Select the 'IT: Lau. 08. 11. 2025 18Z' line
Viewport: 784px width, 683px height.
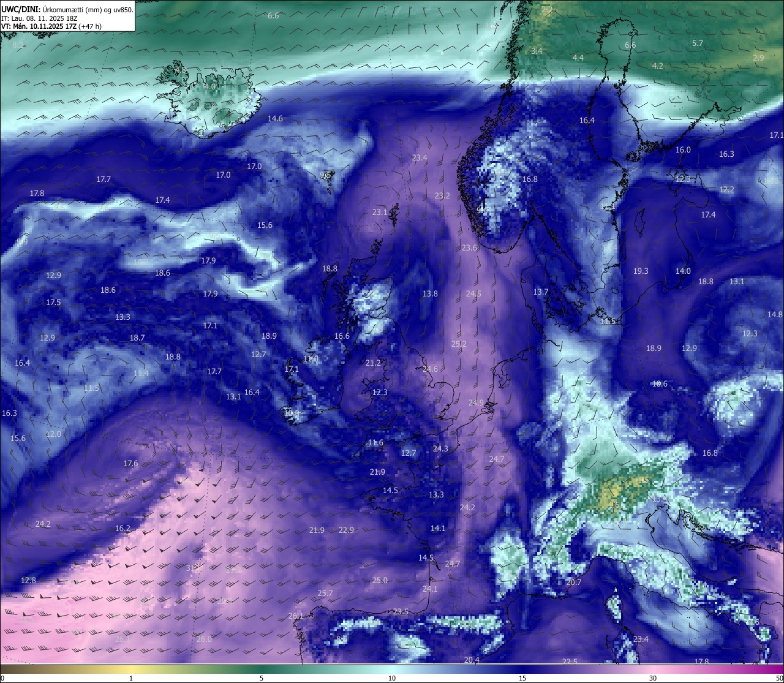coord(39,18)
